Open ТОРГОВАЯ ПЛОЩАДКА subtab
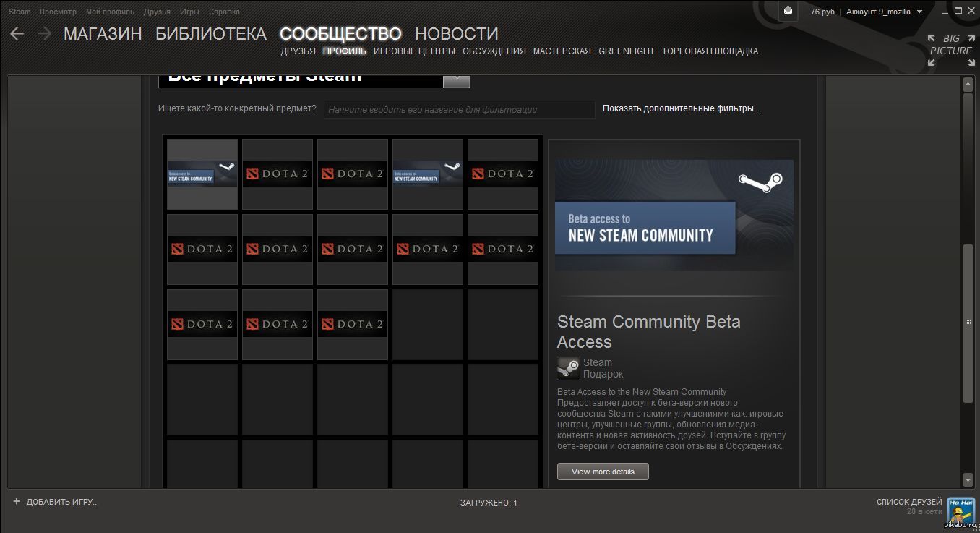The image size is (980, 533). tap(710, 51)
